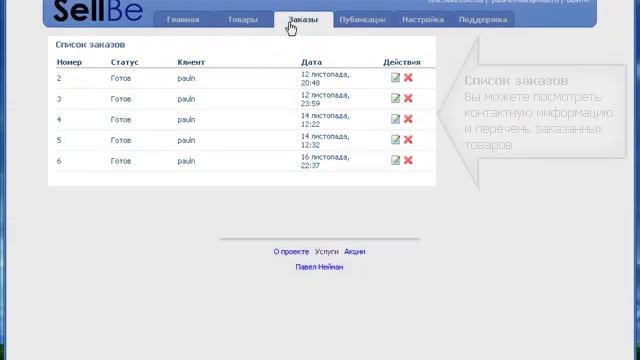Edit order number 6
Image resolution: width=640 pixels, height=360 pixels.
tap(395, 160)
